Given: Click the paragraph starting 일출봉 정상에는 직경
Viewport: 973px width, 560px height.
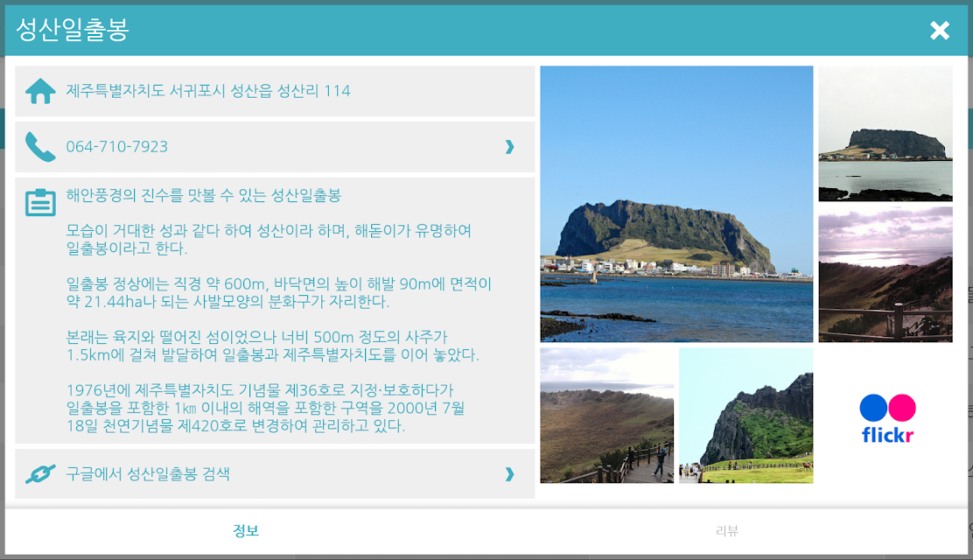Looking at the screenshot, I should (278, 293).
